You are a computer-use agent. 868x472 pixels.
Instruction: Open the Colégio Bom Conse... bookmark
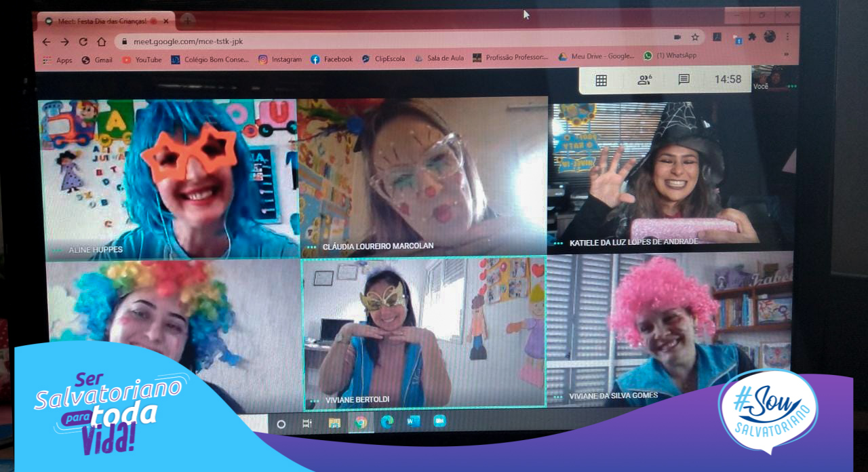click(x=210, y=60)
